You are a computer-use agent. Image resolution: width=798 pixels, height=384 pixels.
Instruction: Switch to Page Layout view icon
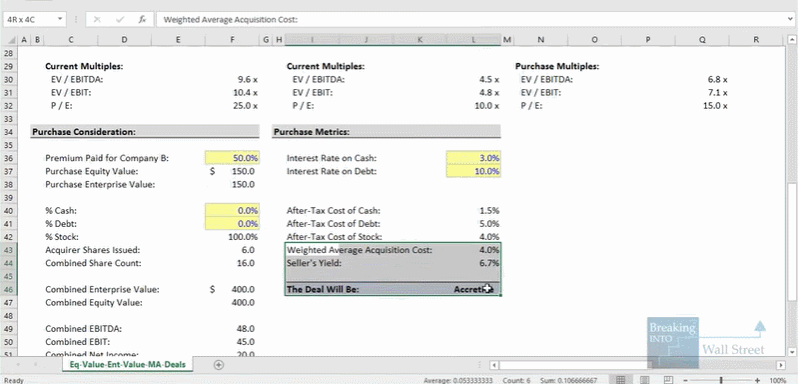[x=645, y=380]
